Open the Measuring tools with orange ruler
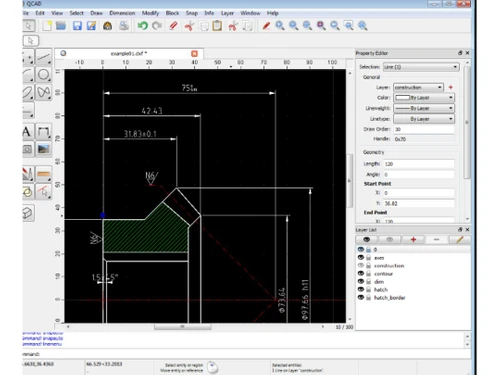Image resolution: width=500 pixels, height=375 pixels. click(44, 174)
